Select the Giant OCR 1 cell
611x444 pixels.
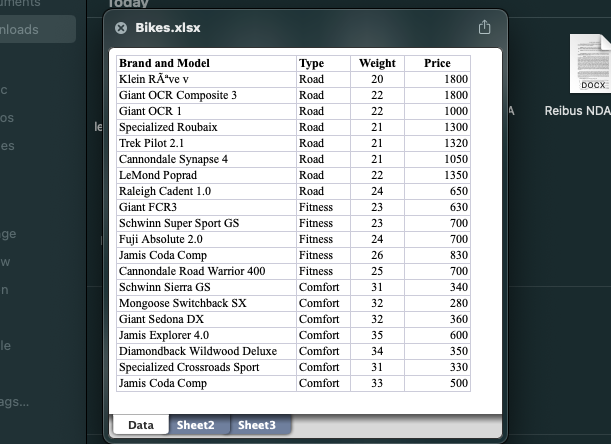point(207,111)
